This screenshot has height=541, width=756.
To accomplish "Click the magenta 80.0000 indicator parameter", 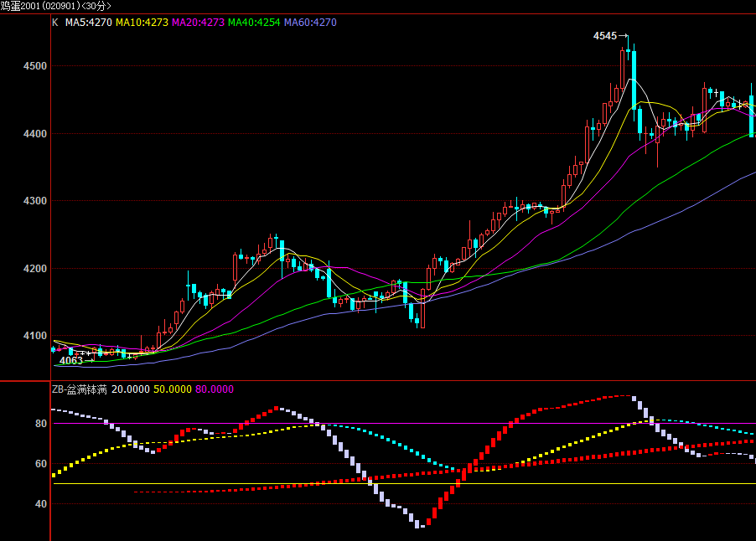I will click(215, 389).
